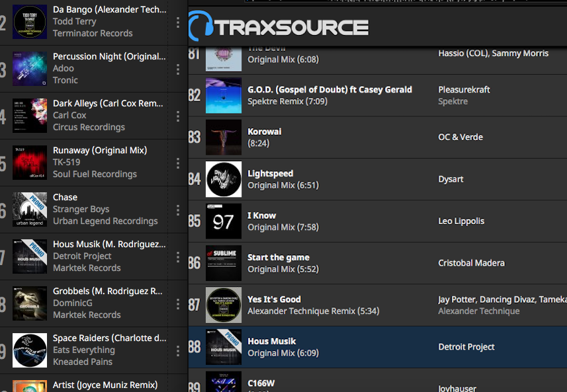Viewport: 567px width, 392px height.
Task: Open options menu for Dark Alleys track
Action: [x=178, y=116]
